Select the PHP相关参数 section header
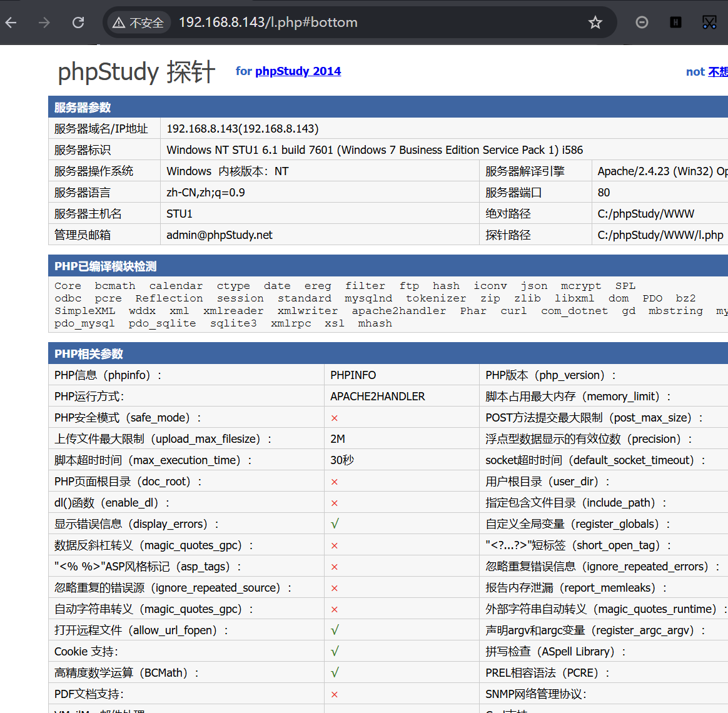This screenshot has width=728, height=713. (x=89, y=354)
